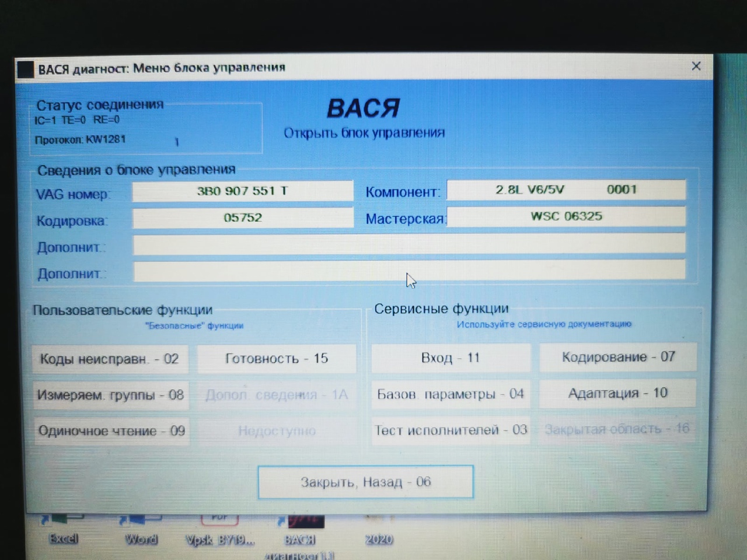The image size is (747, 560).
Task: Click the Используйте сервисную документацию note
Action: [544, 324]
